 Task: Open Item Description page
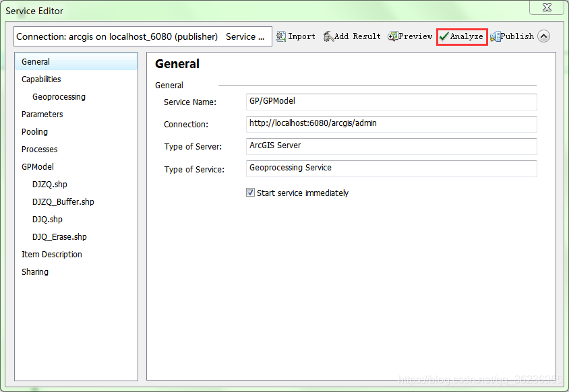tap(52, 255)
